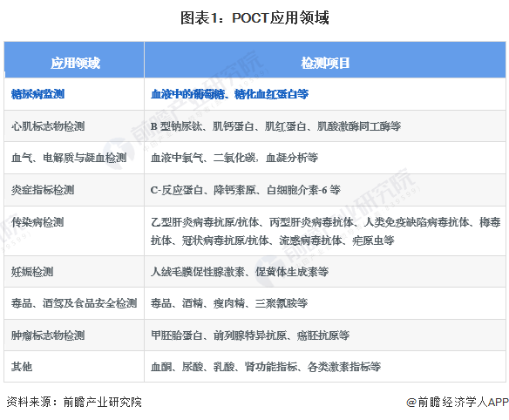Viewport: 509px width, 420px height.
Task: Click the @前瞻经济学人APP credit
Action: (457, 402)
